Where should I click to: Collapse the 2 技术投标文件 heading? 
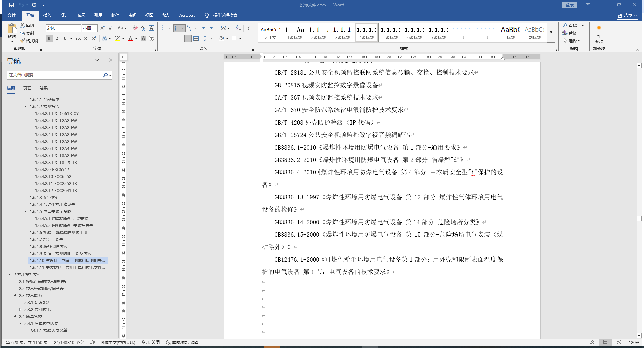point(9,275)
